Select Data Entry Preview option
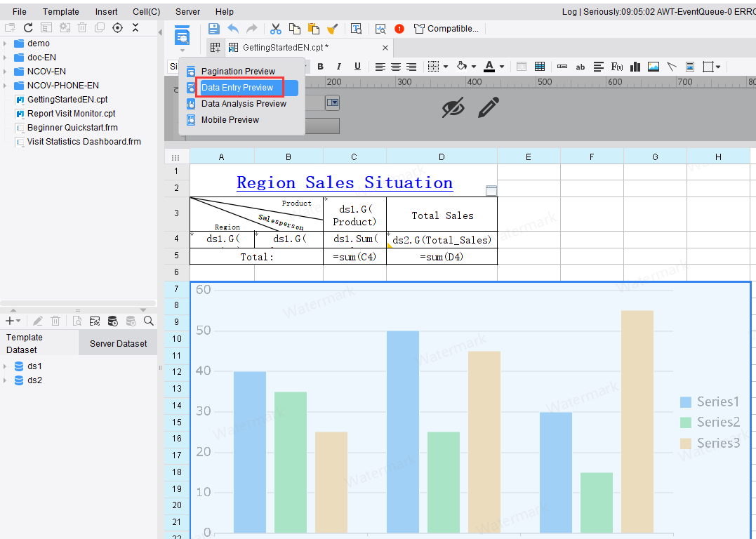Screen dimensions: 756x539 237,88
